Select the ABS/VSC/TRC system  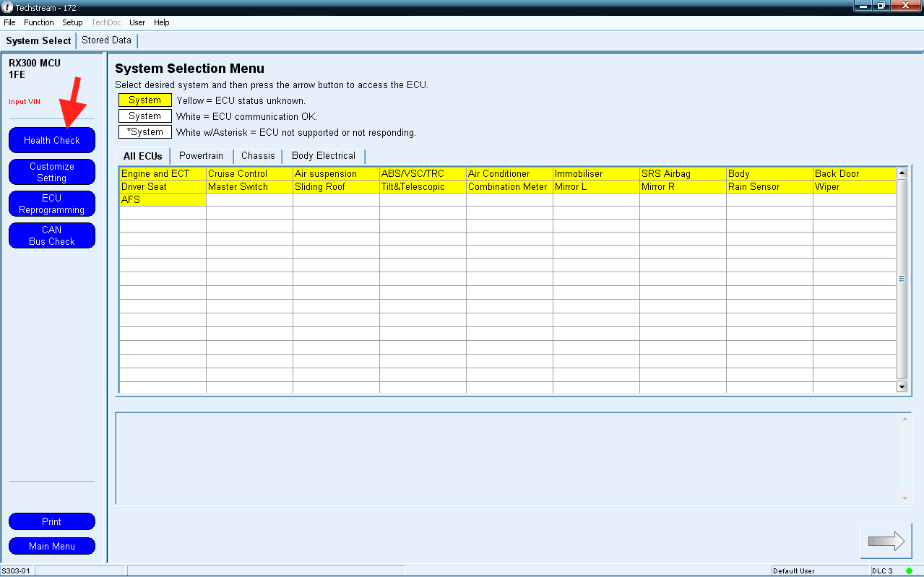(x=423, y=174)
